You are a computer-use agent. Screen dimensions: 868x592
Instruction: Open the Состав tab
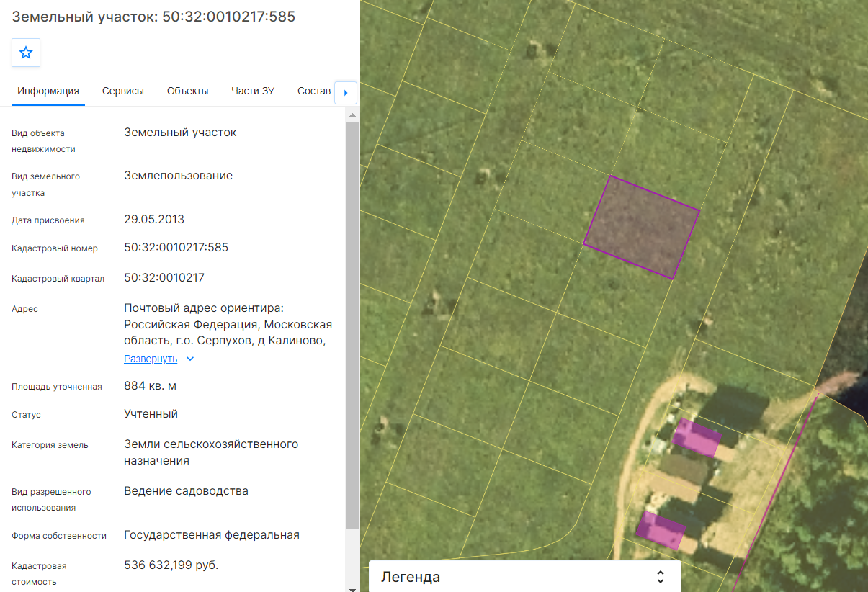point(314,91)
